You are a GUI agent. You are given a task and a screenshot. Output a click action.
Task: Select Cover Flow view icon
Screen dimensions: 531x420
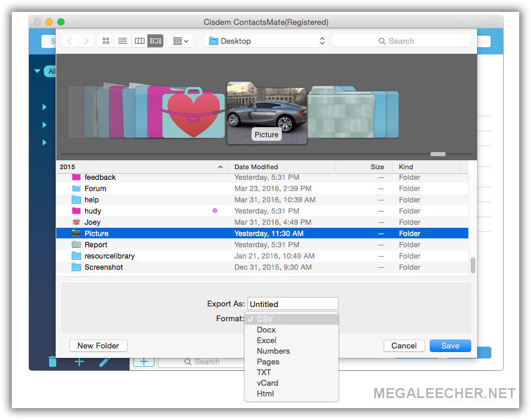coord(155,41)
